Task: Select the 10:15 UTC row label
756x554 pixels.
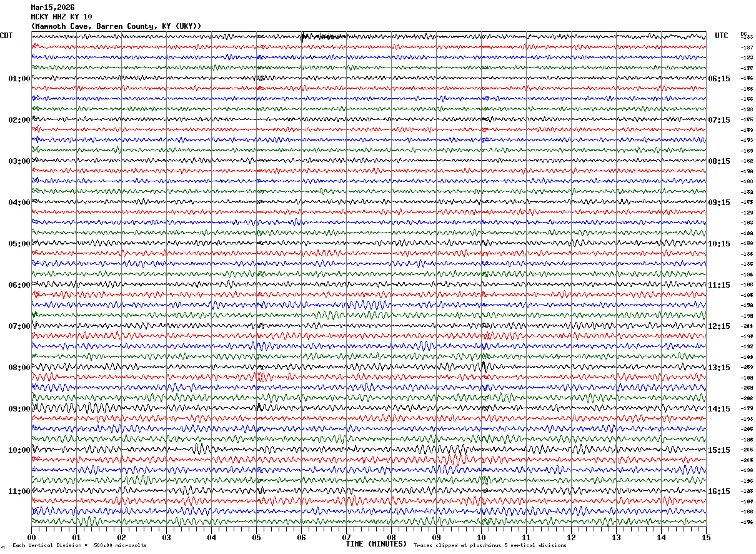Action: (719, 244)
